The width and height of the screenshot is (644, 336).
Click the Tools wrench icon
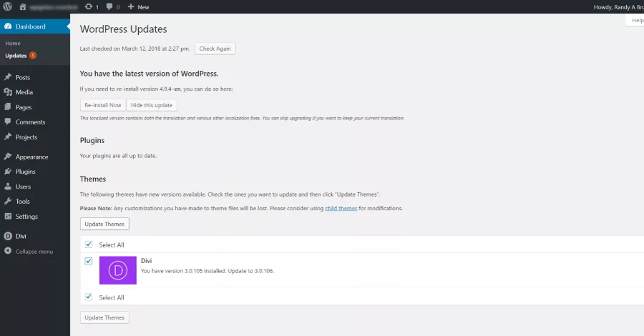point(8,201)
